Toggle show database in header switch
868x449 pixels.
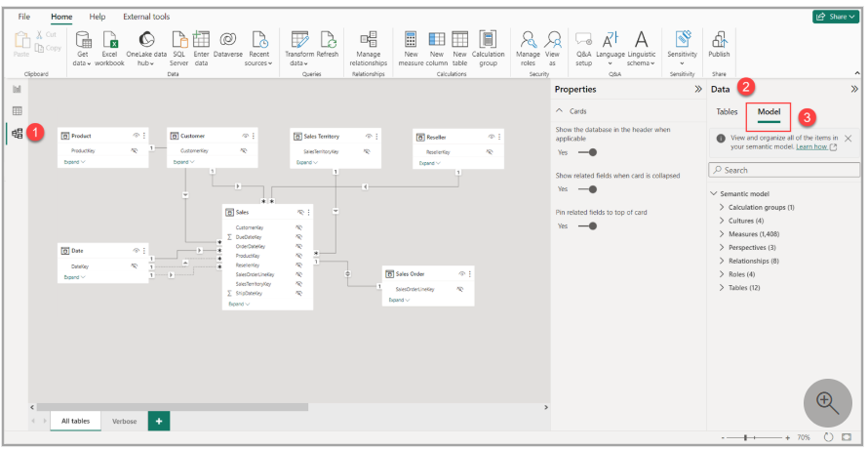pos(587,152)
